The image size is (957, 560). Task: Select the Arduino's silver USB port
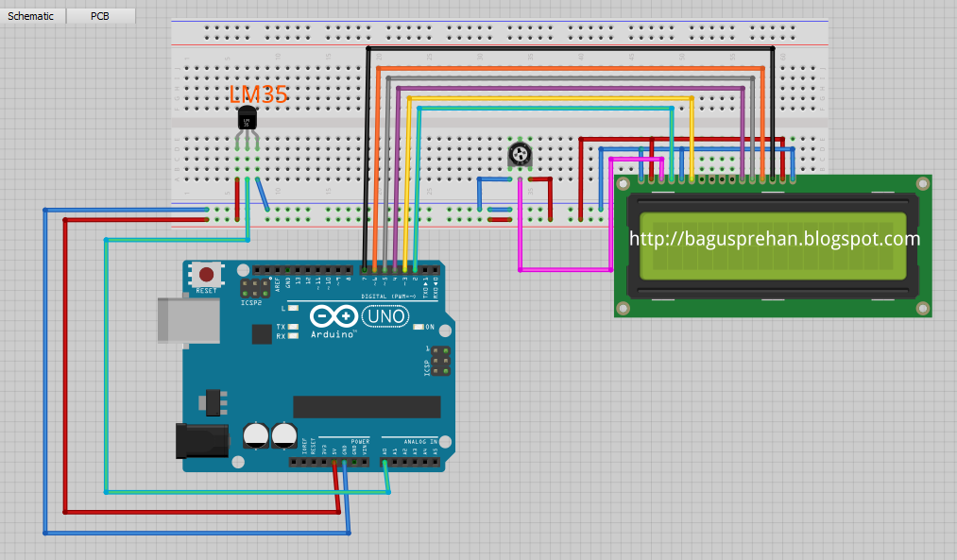[x=189, y=320]
